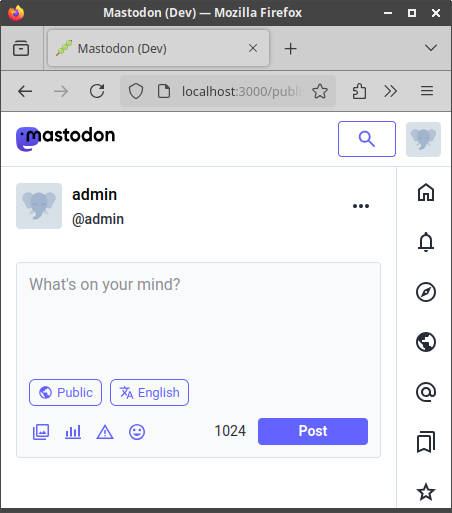Toggle content warning triangle icon
This screenshot has height=513, width=452.
pos(105,432)
